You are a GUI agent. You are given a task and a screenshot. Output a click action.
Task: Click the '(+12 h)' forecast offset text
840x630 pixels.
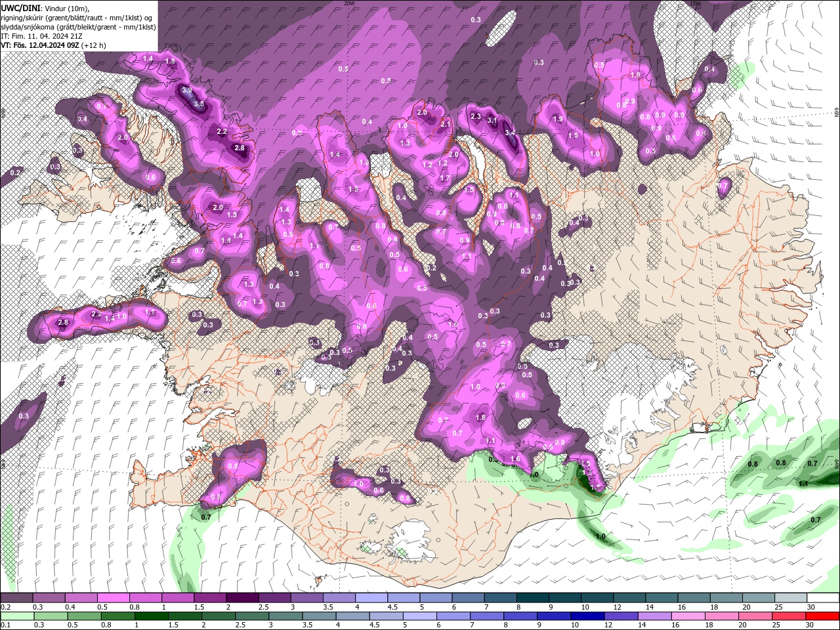pyautogui.click(x=94, y=45)
